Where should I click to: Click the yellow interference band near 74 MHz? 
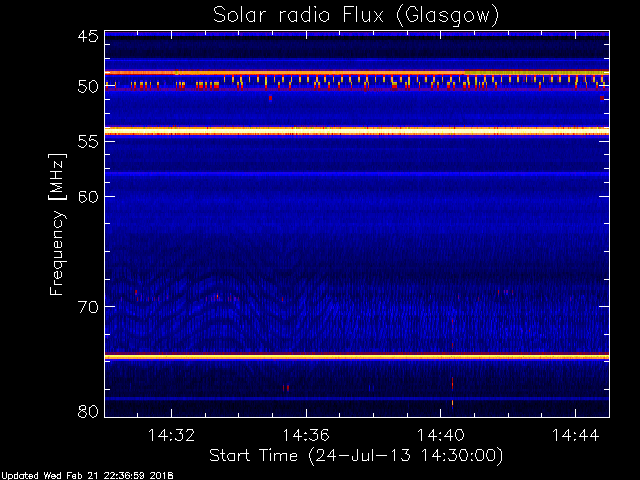(x=357, y=357)
